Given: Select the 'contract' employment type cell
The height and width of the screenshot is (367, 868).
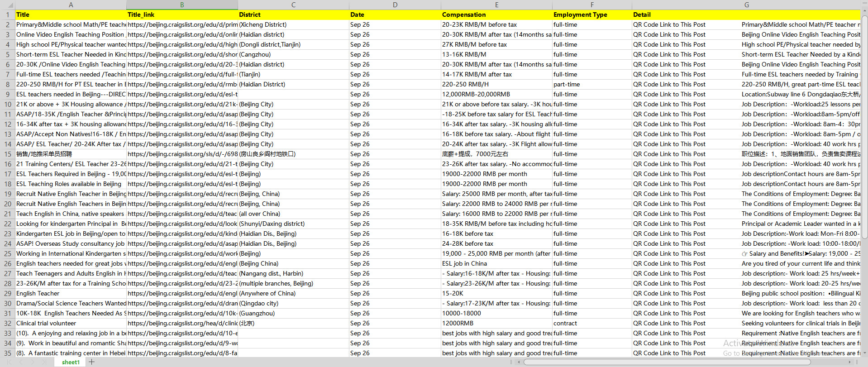Looking at the screenshot, I should coord(592,323).
